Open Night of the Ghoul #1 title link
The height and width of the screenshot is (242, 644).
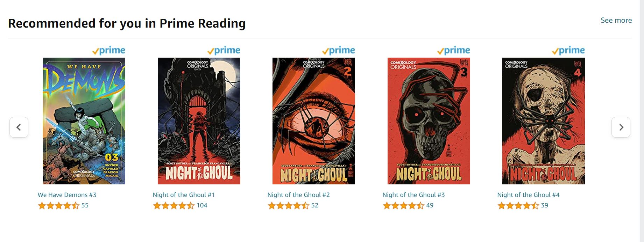184,195
